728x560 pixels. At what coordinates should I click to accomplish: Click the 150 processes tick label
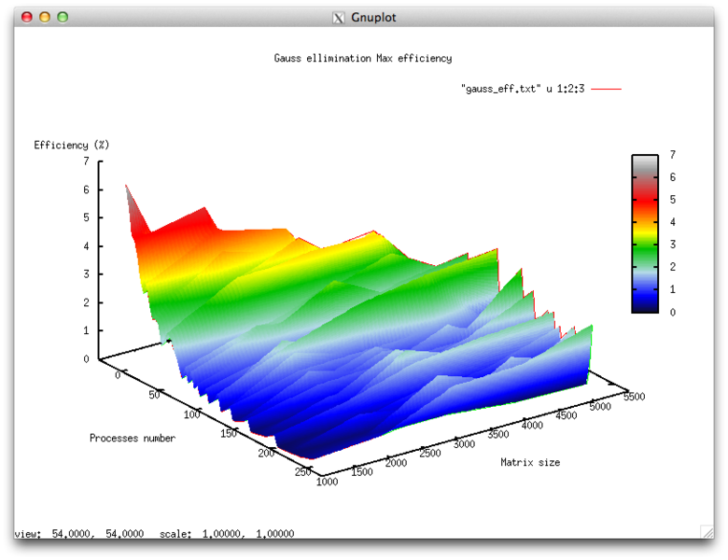[229, 433]
